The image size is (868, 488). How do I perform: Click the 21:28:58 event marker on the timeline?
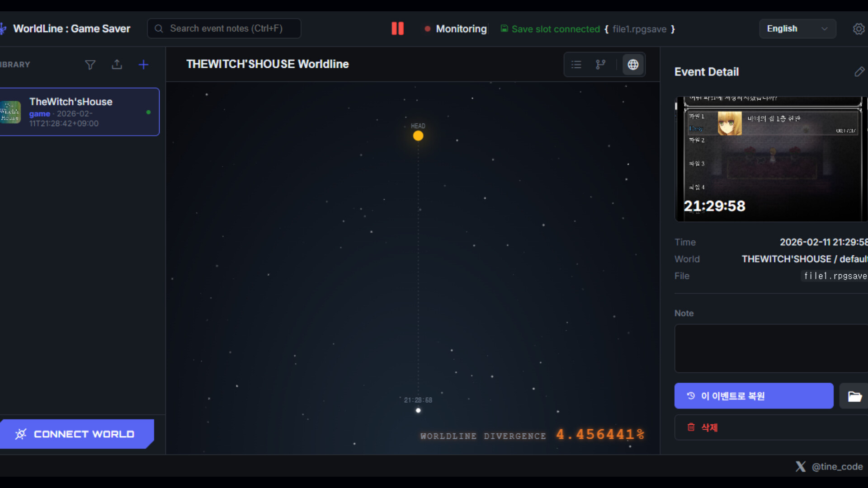click(x=418, y=410)
